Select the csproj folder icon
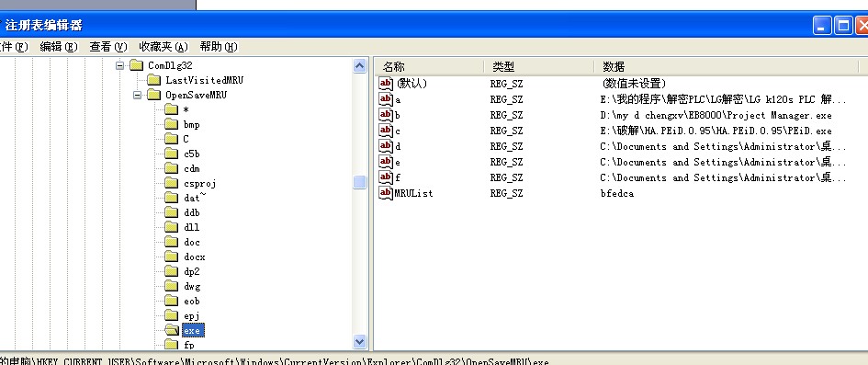This screenshot has height=365, width=868. 172,183
